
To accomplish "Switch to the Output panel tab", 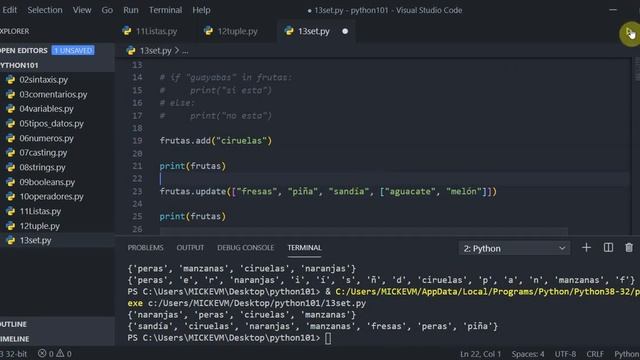I will pyautogui.click(x=190, y=248).
